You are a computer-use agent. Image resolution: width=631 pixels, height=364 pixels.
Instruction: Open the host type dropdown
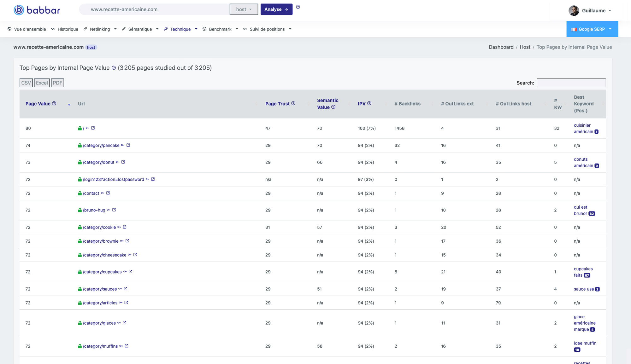pos(244,9)
